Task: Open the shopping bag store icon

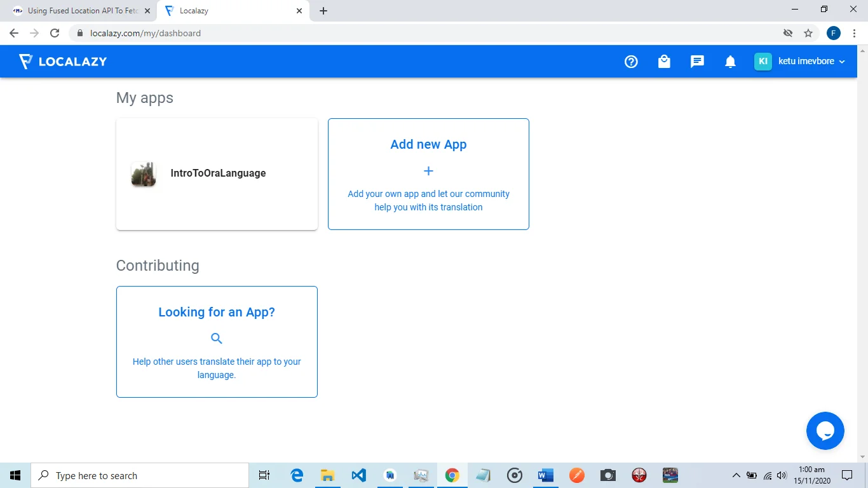Action: [664, 62]
